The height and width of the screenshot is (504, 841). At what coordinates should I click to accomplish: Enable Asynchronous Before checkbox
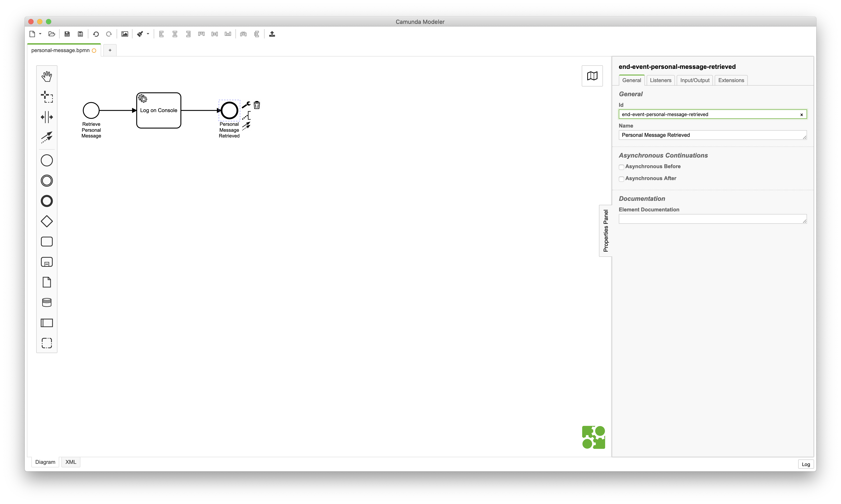621,167
